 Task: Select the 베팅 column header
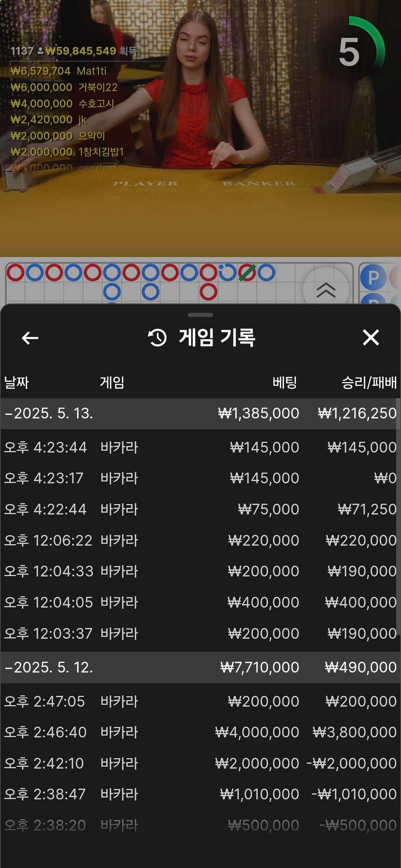click(x=285, y=382)
